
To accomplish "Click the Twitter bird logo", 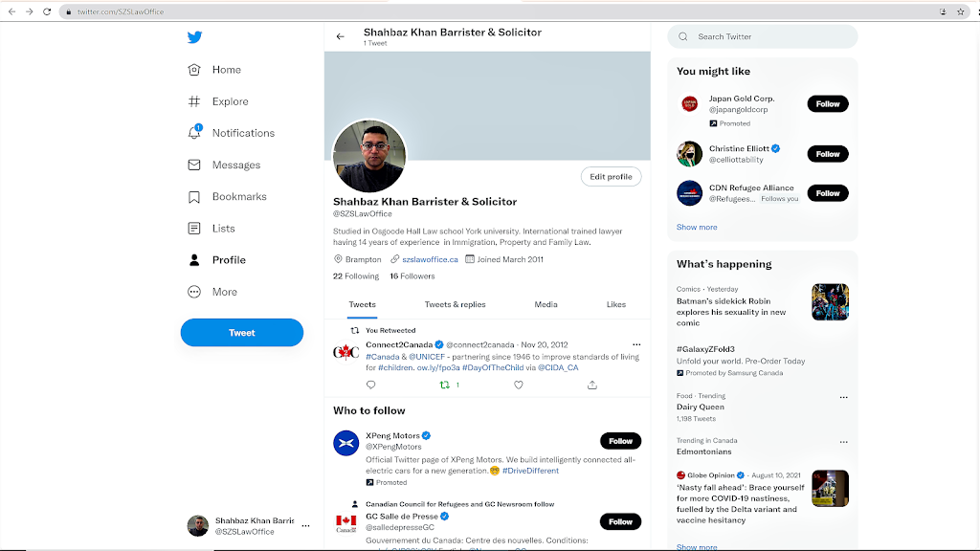I will pos(194,37).
